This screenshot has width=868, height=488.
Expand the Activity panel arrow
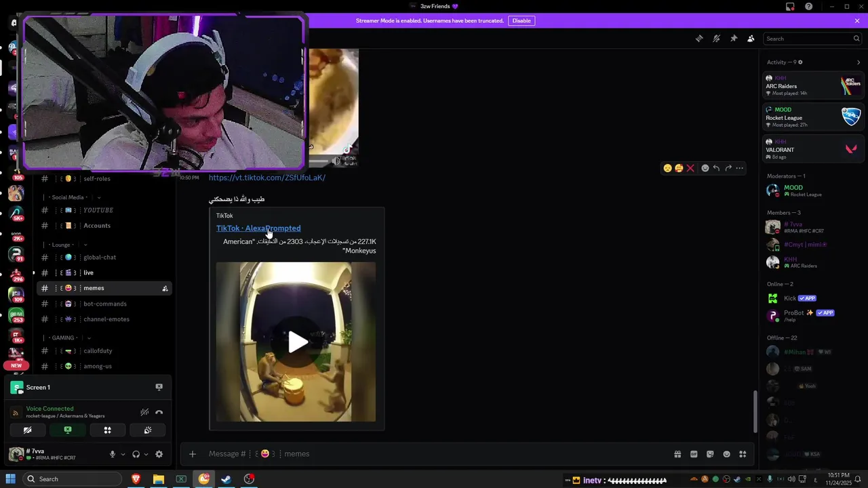tap(859, 62)
